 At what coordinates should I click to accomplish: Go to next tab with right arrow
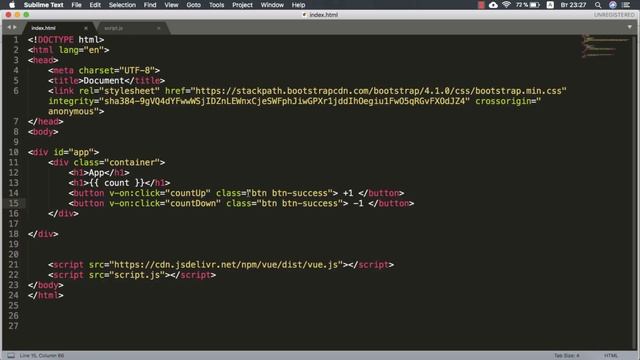point(15,27)
